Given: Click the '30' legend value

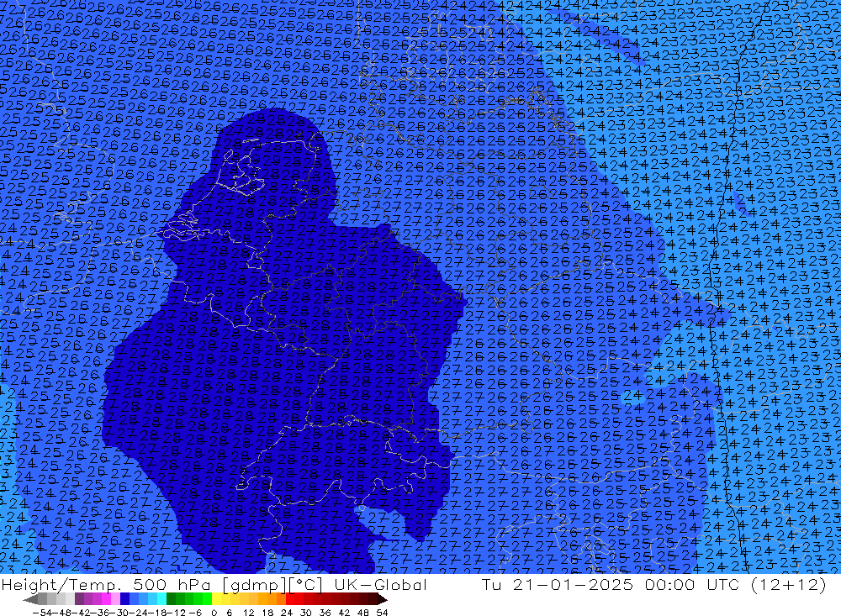Looking at the screenshot, I should pyautogui.click(x=306, y=613).
